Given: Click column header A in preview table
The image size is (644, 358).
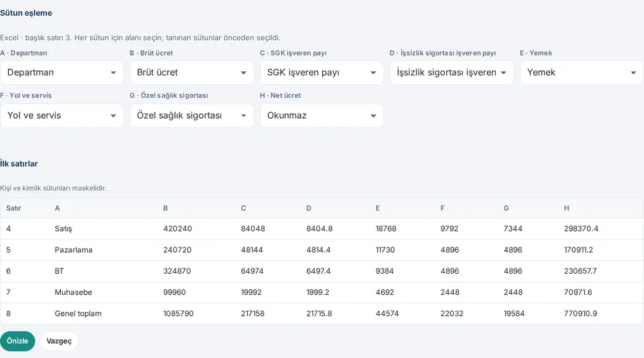Looking at the screenshot, I should (57, 208).
